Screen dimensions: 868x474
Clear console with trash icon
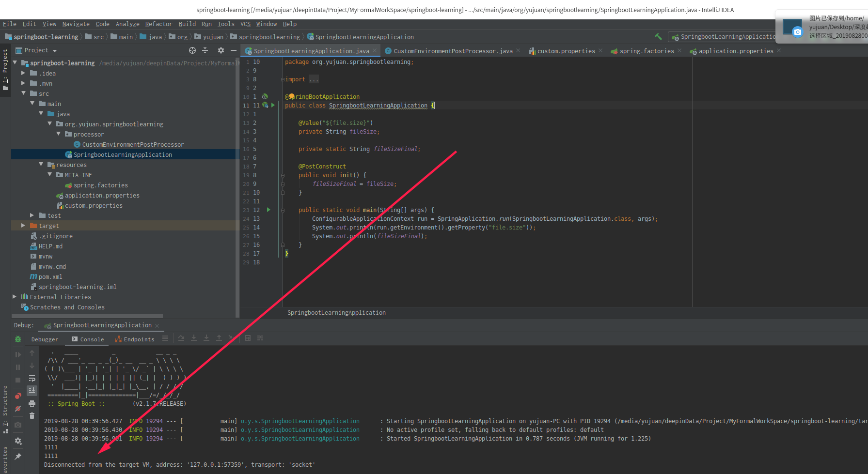tap(32, 415)
